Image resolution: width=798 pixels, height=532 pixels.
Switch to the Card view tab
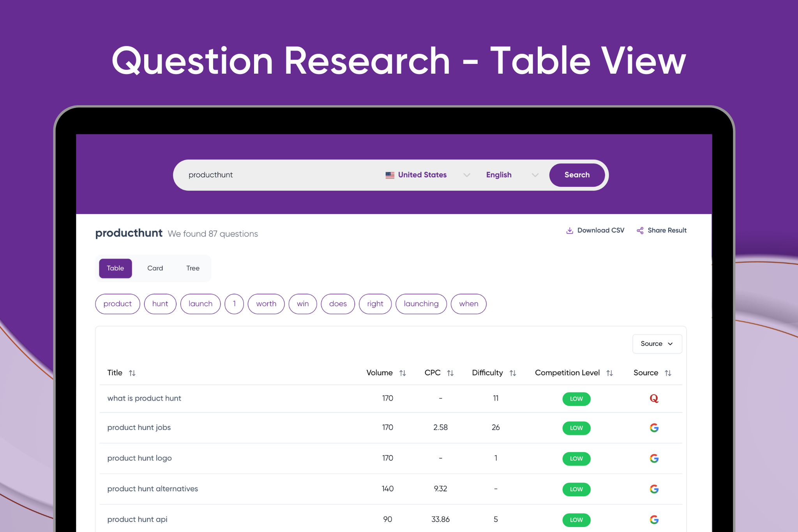(x=155, y=268)
